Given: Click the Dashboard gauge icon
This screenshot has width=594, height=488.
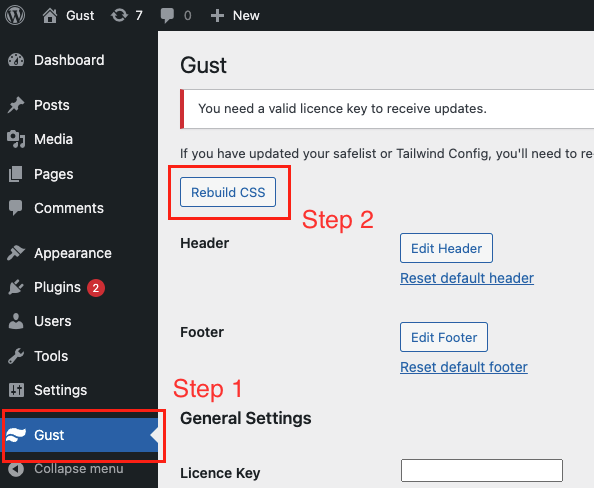Looking at the screenshot, I should click(16, 60).
